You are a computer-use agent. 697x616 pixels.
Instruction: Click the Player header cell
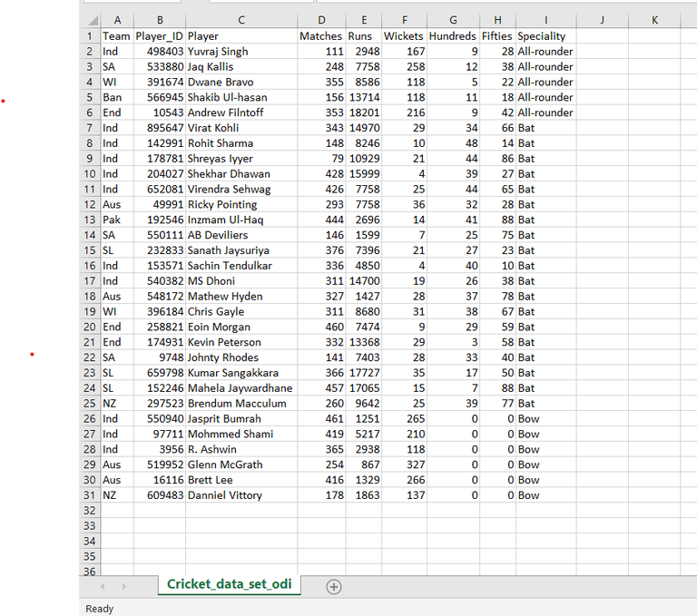[241, 36]
